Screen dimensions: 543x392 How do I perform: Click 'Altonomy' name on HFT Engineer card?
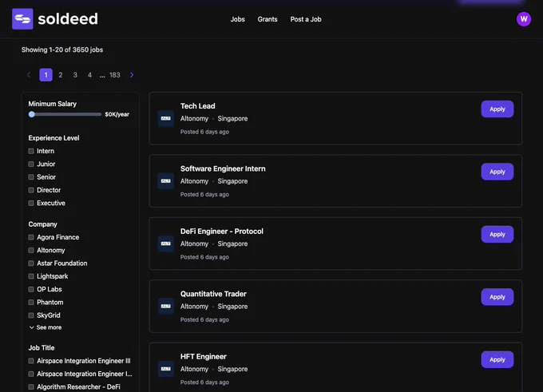(x=194, y=369)
